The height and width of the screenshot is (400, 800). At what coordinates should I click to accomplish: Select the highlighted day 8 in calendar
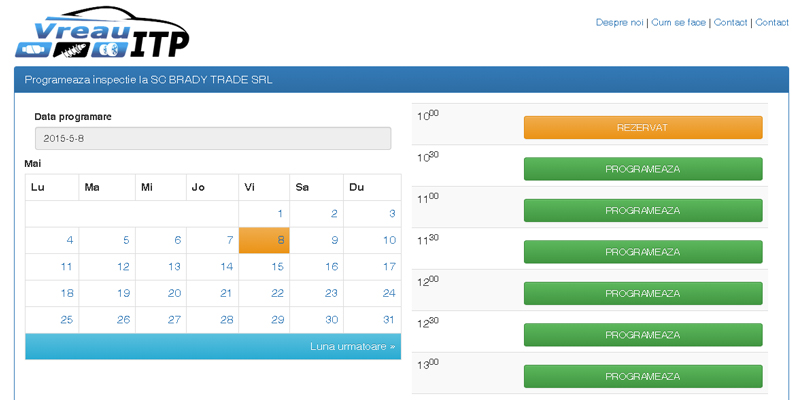(x=264, y=240)
